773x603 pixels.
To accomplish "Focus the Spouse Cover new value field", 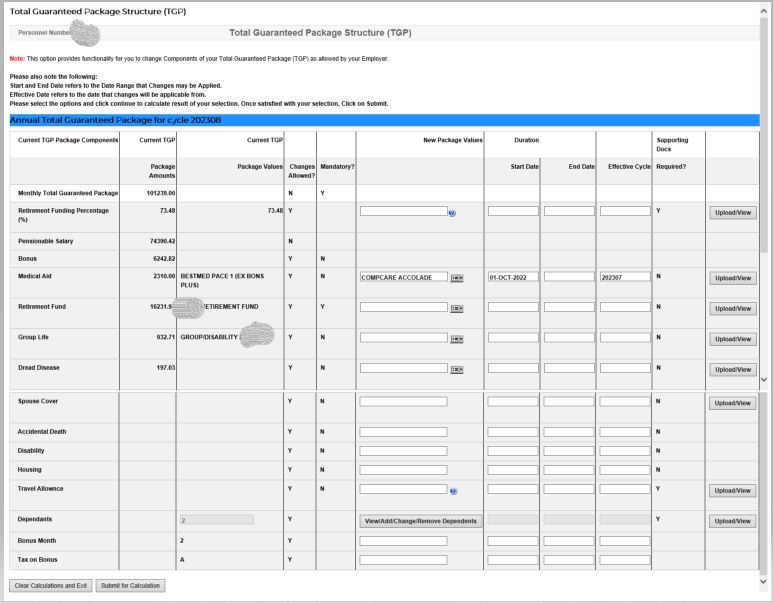I will tap(403, 402).
